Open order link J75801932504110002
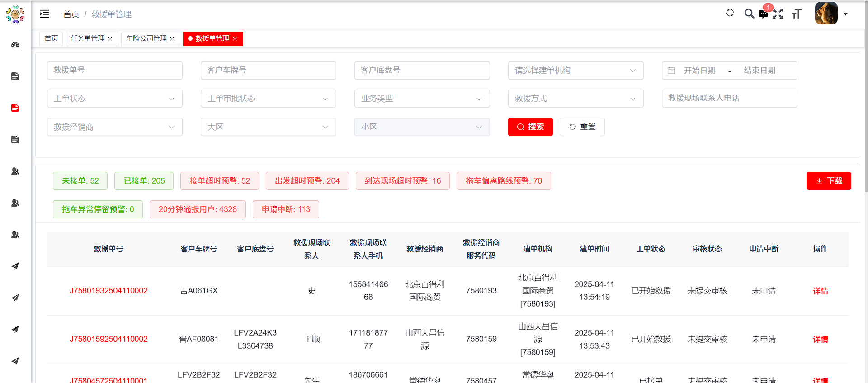The height and width of the screenshot is (383, 868). point(108,291)
